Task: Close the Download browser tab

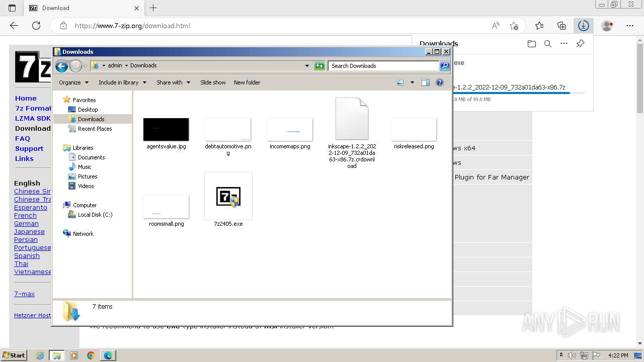Action: 137,8
